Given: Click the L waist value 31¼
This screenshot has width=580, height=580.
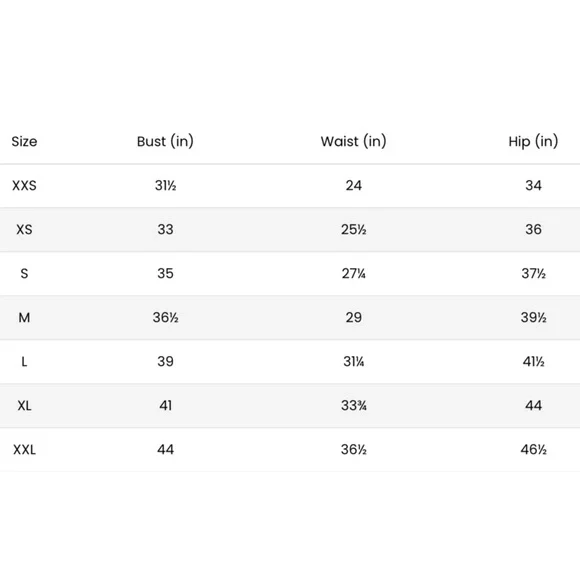Looking at the screenshot, I should tap(354, 362).
